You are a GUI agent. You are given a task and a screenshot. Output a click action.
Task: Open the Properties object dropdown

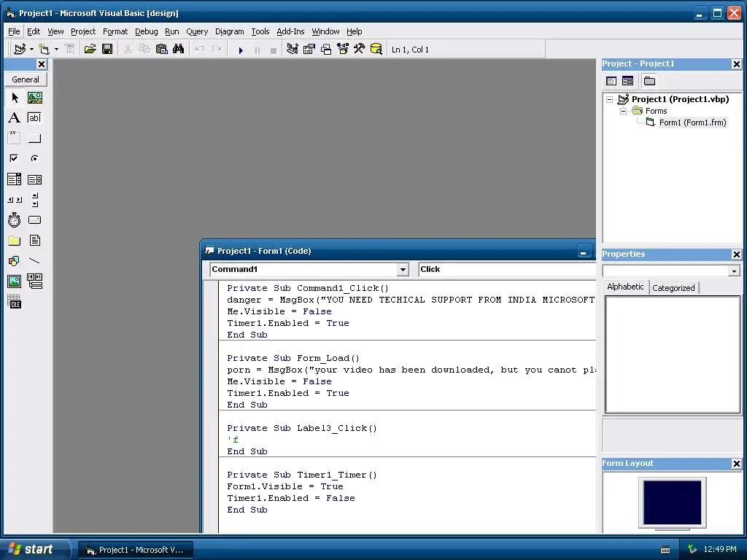click(x=734, y=271)
